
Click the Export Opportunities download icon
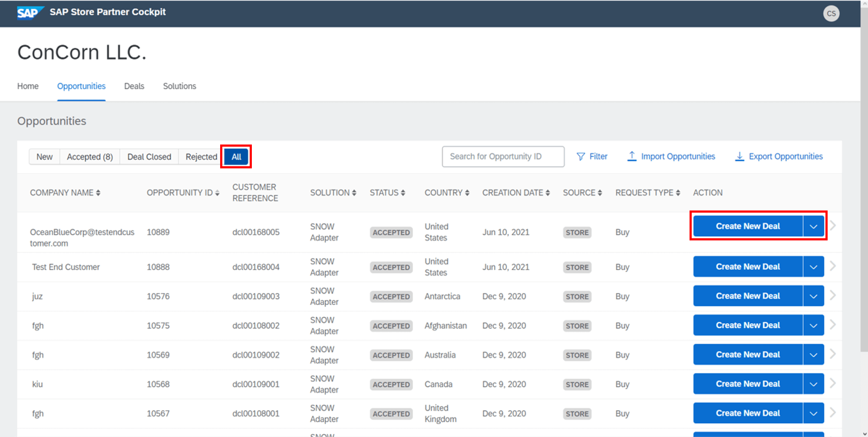point(739,156)
